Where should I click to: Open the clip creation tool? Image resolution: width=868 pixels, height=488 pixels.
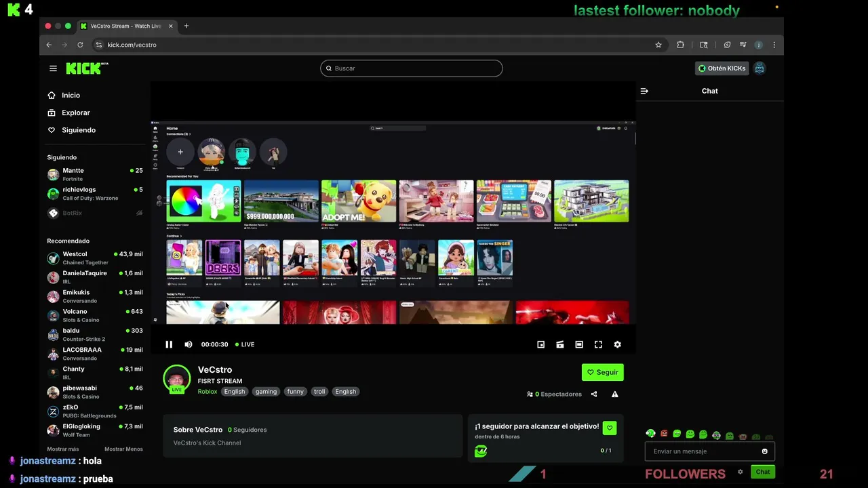click(x=560, y=344)
